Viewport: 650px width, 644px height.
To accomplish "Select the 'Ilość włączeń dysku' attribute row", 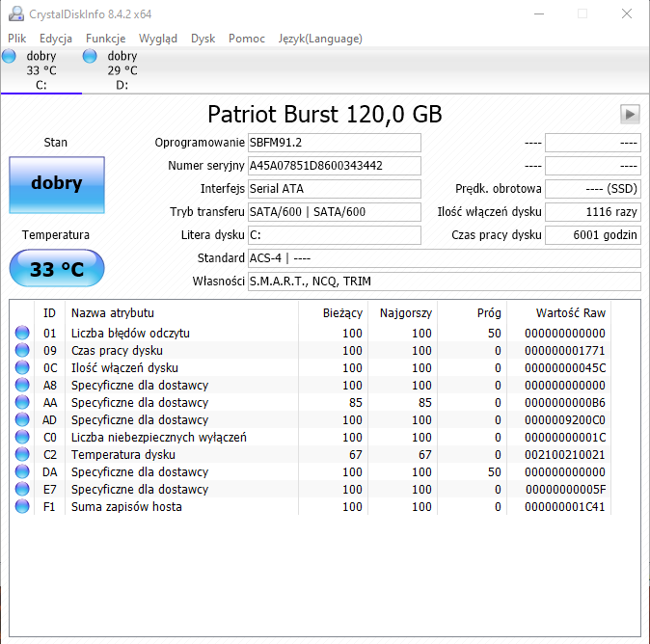I will [x=311, y=367].
